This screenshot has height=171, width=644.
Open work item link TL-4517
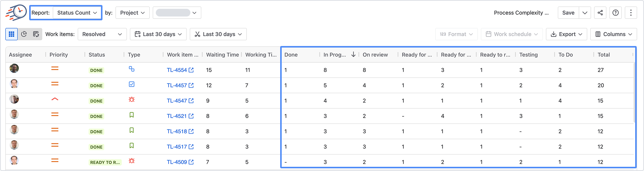pos(180,146)
